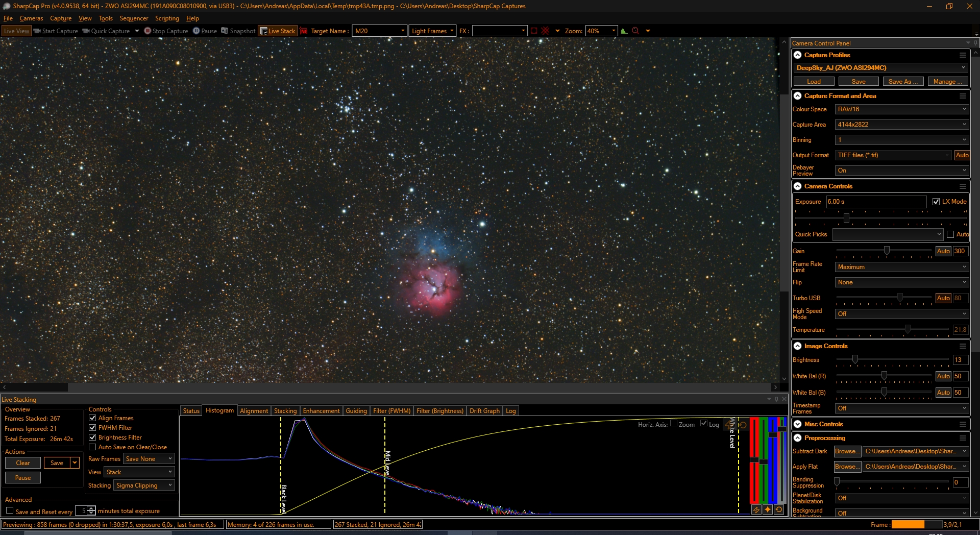Open the Misc Controls hamburger menu
This screenshot has height=535, width=980.
point(963,424)
